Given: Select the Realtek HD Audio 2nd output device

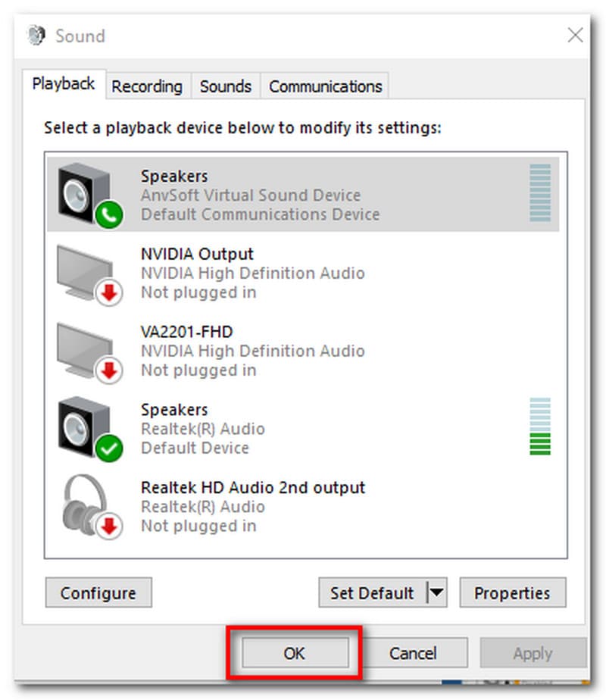Looking at the screenshot, I should (253, 506).
